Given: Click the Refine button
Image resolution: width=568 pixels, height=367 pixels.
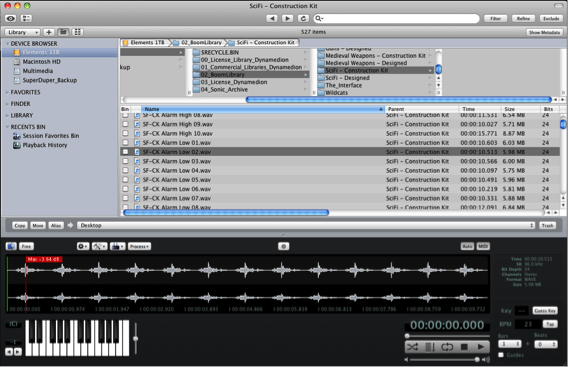Looking at the screenshot, I should 523,18.
